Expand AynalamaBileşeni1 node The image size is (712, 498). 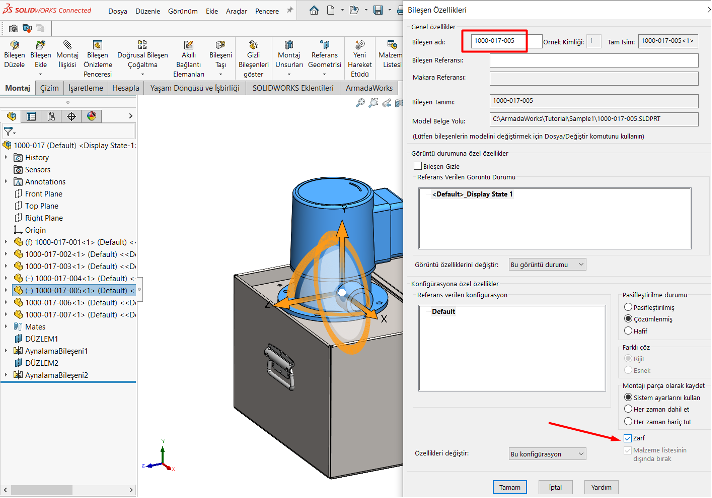[6, 351]
